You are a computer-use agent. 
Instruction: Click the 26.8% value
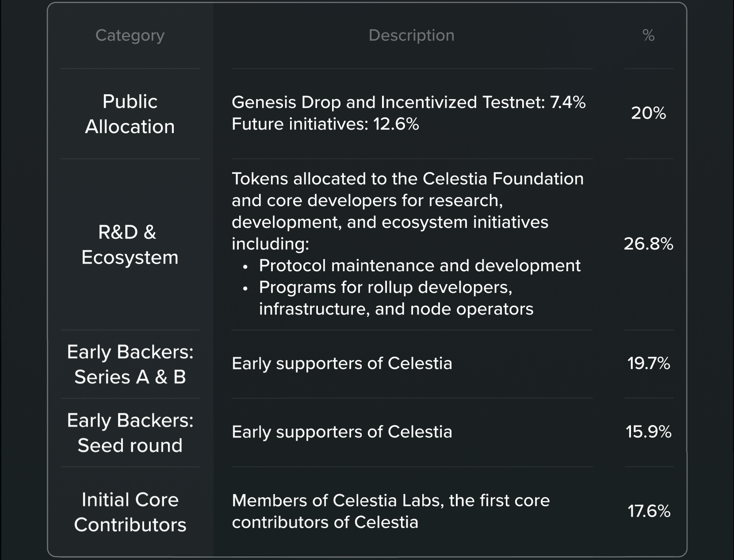[648, 244]
